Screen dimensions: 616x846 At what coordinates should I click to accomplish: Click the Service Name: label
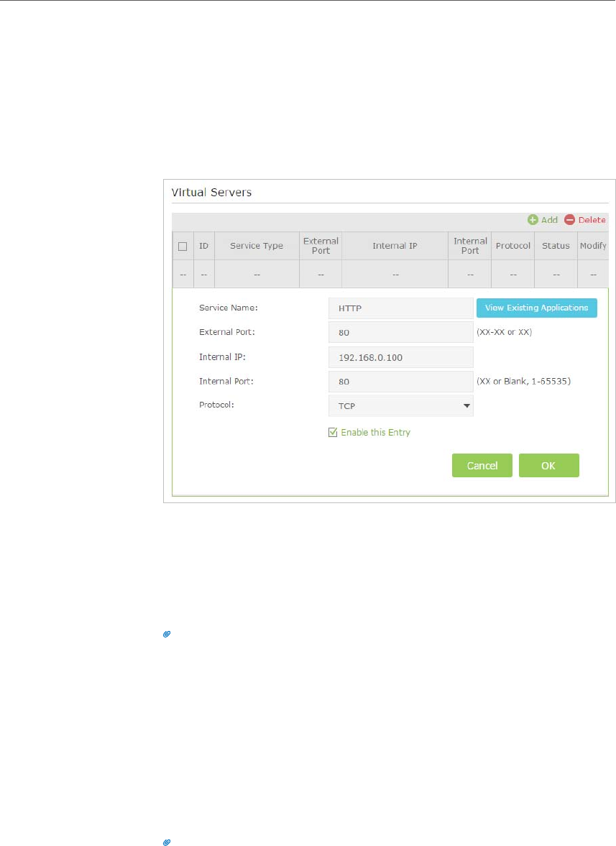[229, 308]
